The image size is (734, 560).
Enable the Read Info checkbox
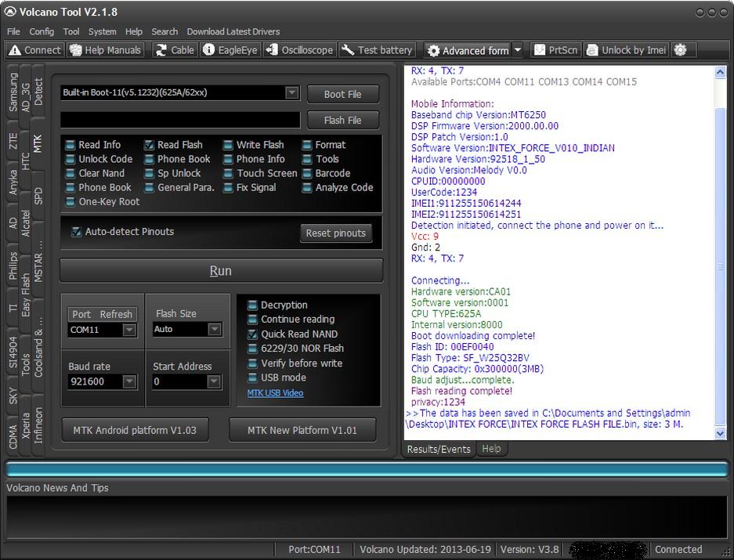[x=71, y=145]
